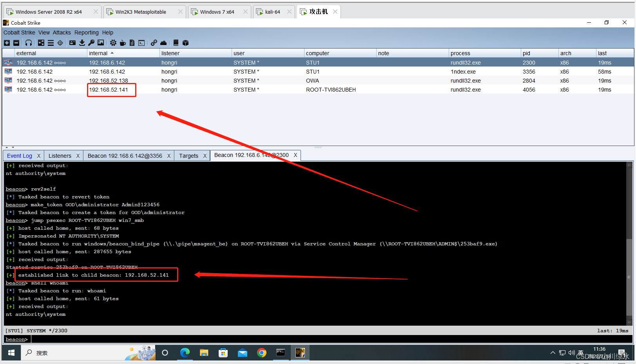Click the Disconnect minus icon in toolbar

click(16, 43)
